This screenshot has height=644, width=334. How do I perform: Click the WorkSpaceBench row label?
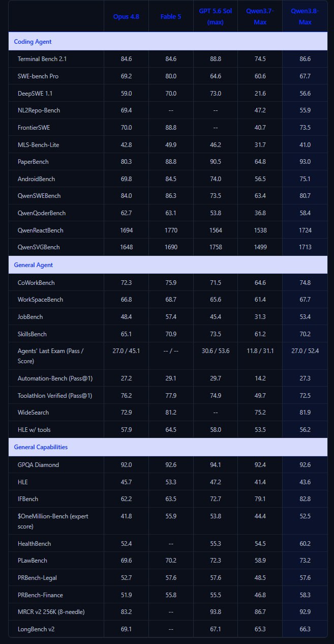coord(40,300)
